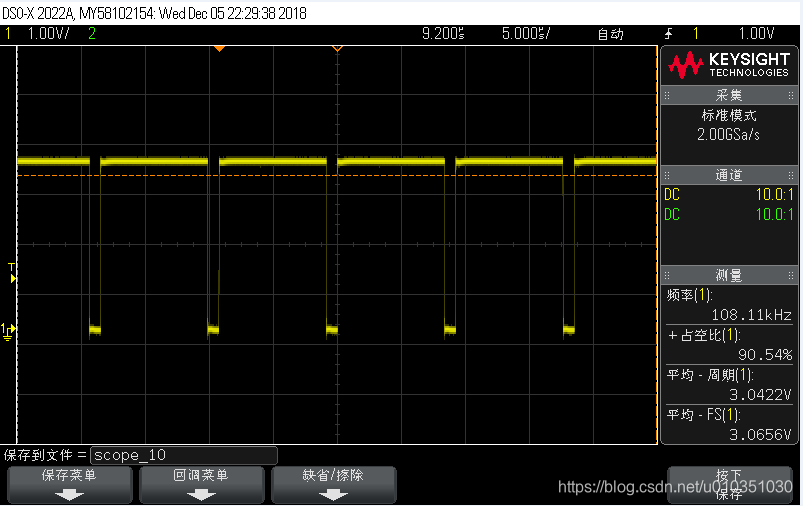Click the 采集 header left grip dots
This screenshot has width=803, height=506.
click(667, 95)
